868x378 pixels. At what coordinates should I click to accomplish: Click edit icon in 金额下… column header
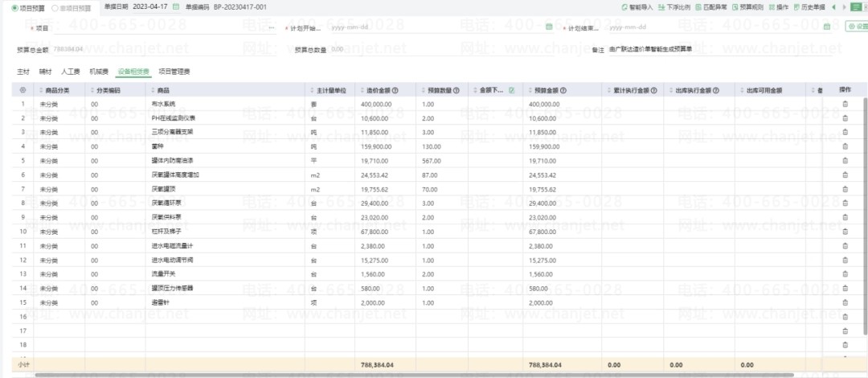point(511,90)
